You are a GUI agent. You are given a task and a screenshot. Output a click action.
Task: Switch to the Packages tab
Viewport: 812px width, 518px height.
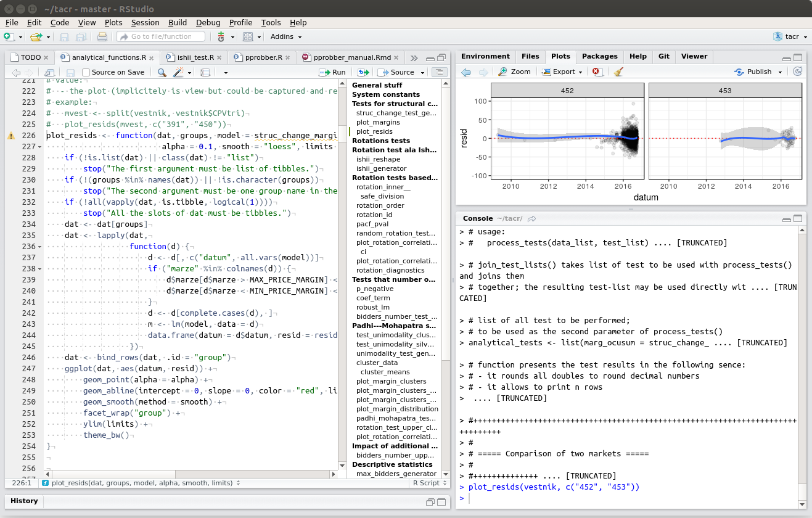tap(599, 56)
